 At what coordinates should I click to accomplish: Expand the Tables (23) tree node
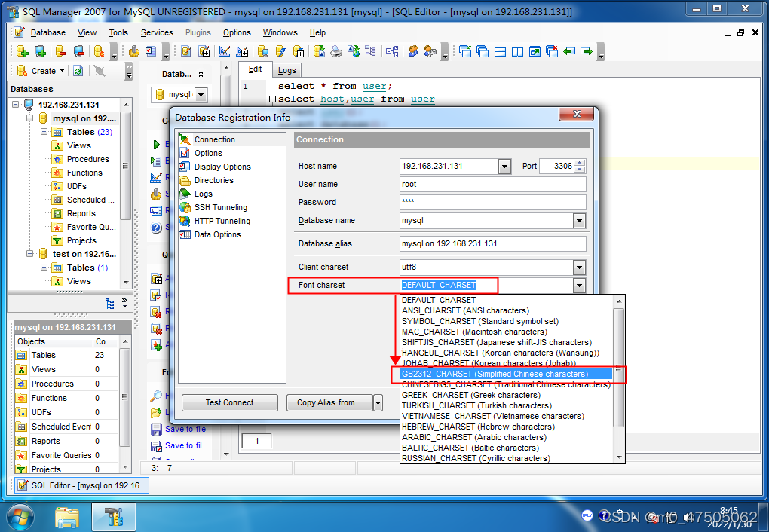(44, 132)
